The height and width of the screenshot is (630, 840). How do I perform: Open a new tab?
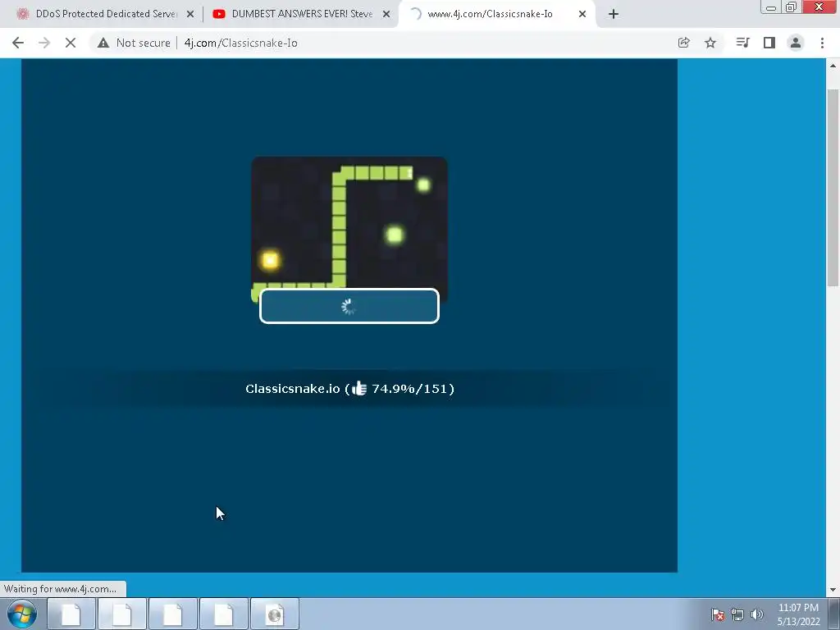(614, 14)
